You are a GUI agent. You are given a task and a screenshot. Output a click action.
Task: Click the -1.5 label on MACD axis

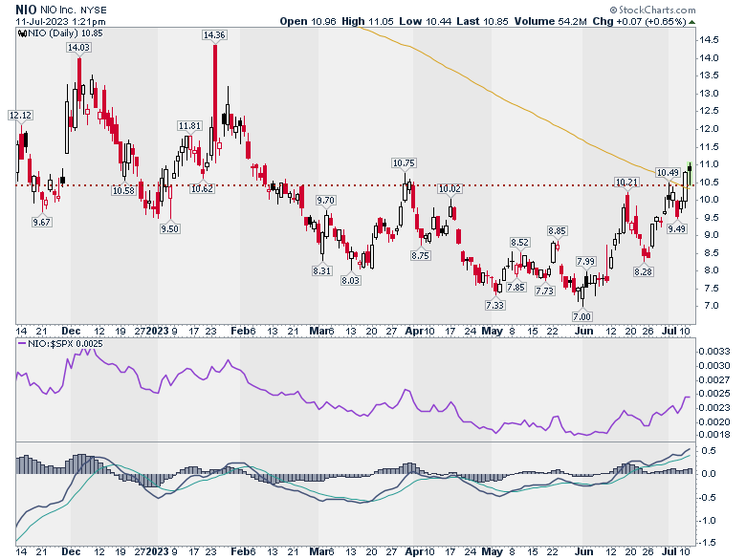pos(709,543)
